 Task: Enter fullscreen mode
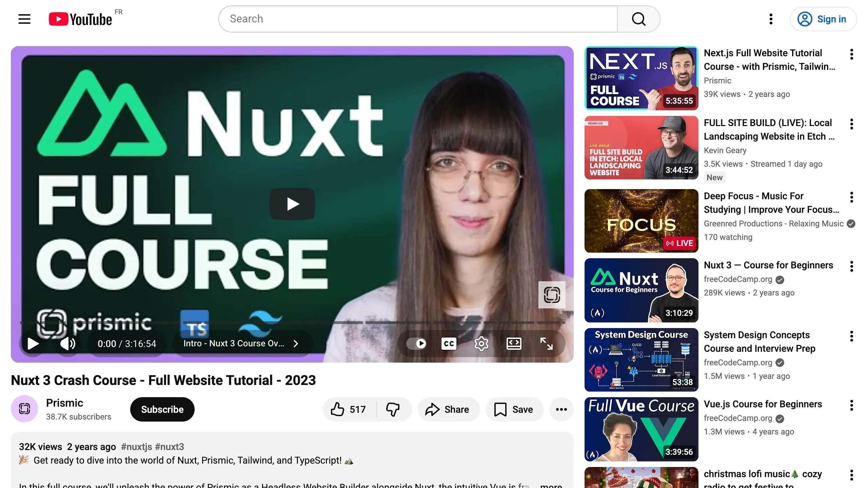[x=546, y=343]
